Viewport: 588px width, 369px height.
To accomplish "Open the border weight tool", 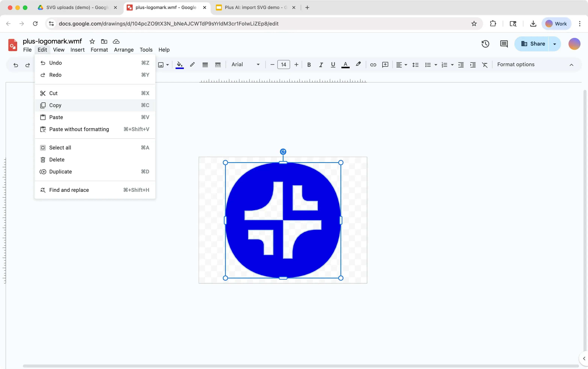I will tap(205, 64).
